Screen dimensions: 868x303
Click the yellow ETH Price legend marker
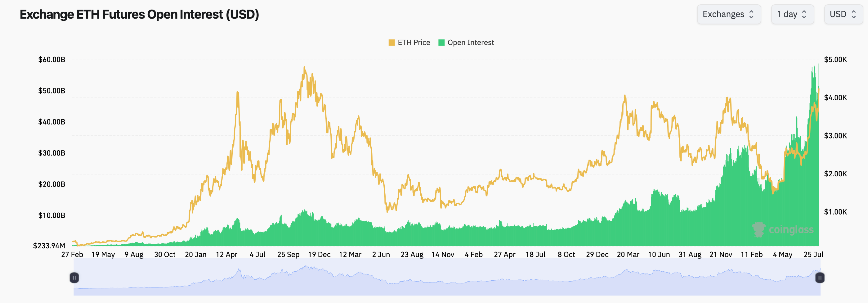392,43
